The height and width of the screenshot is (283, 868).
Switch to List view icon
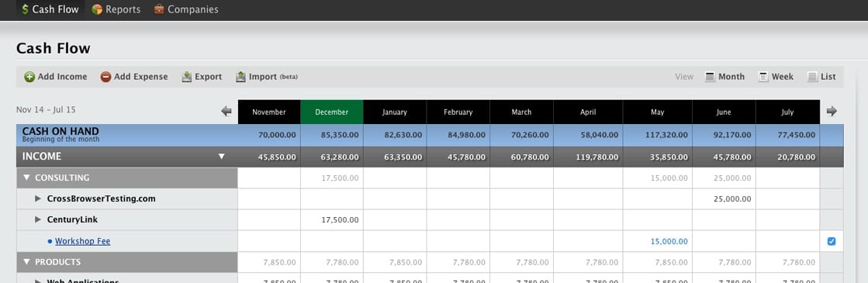click(x=813, y=77)
